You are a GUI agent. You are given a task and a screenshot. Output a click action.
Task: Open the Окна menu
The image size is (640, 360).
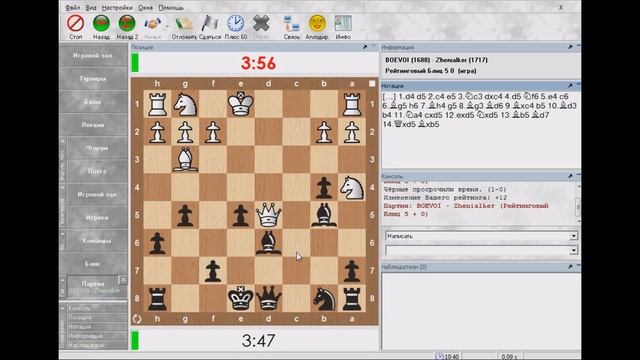145,7
